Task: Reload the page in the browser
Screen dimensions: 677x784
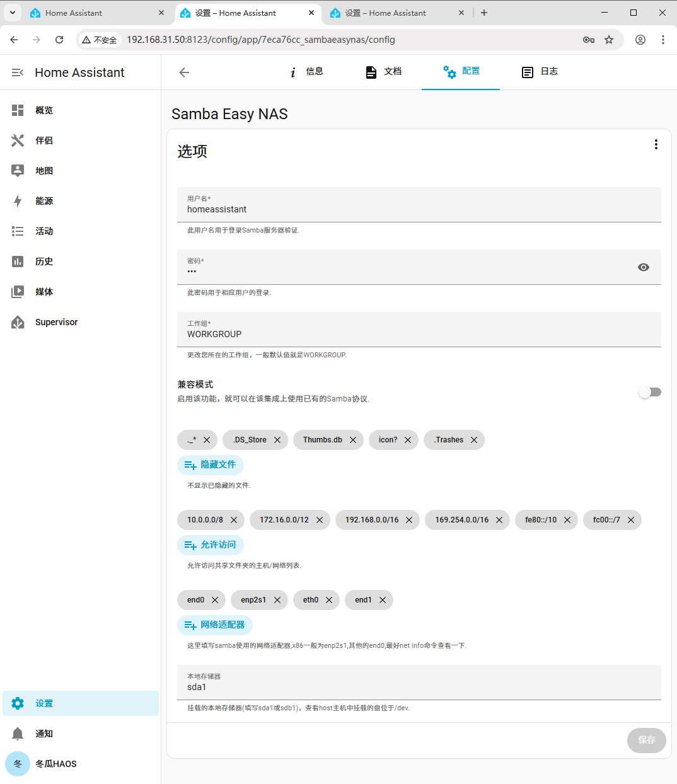Action: point(59,40)
